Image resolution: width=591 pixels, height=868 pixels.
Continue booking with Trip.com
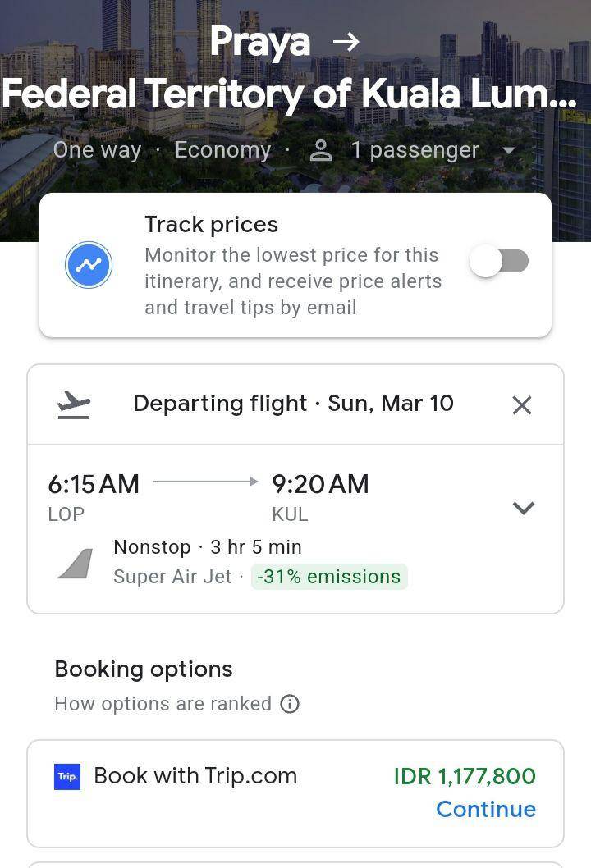point(486,809)
